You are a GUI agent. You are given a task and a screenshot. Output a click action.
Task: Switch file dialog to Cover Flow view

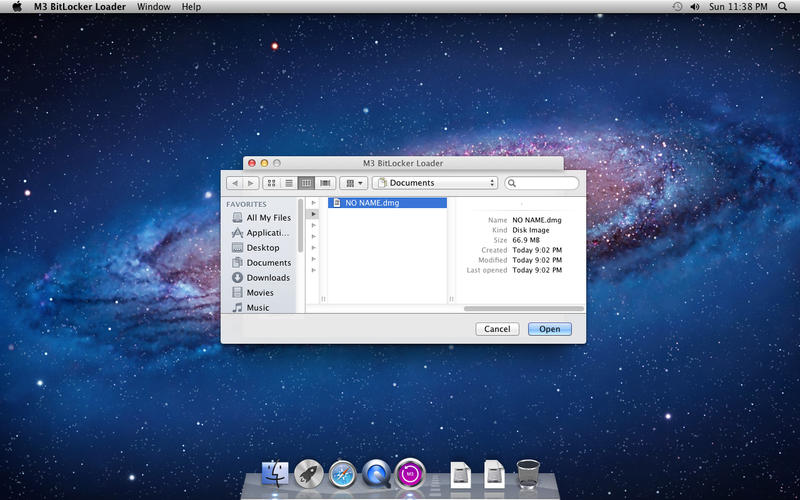point(325,183)
